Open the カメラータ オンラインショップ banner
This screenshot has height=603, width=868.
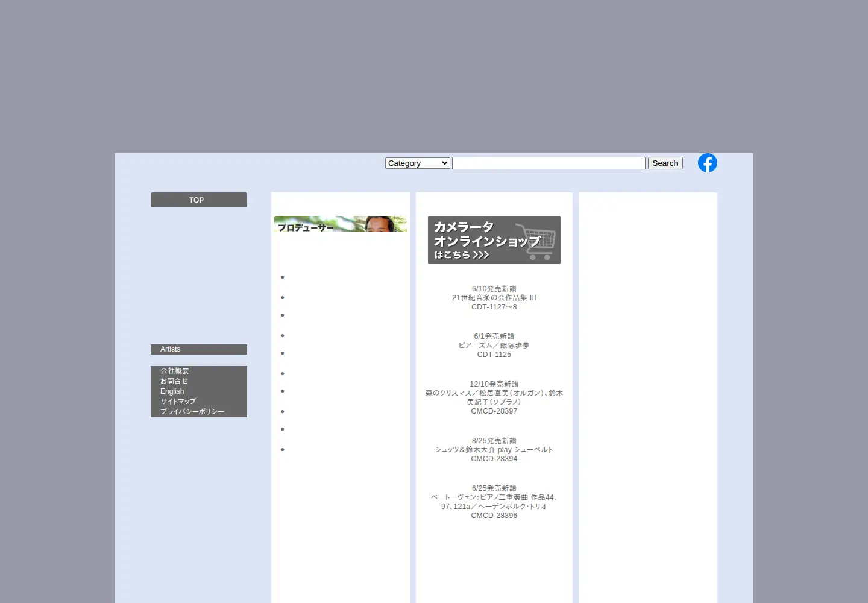point(494,240)
